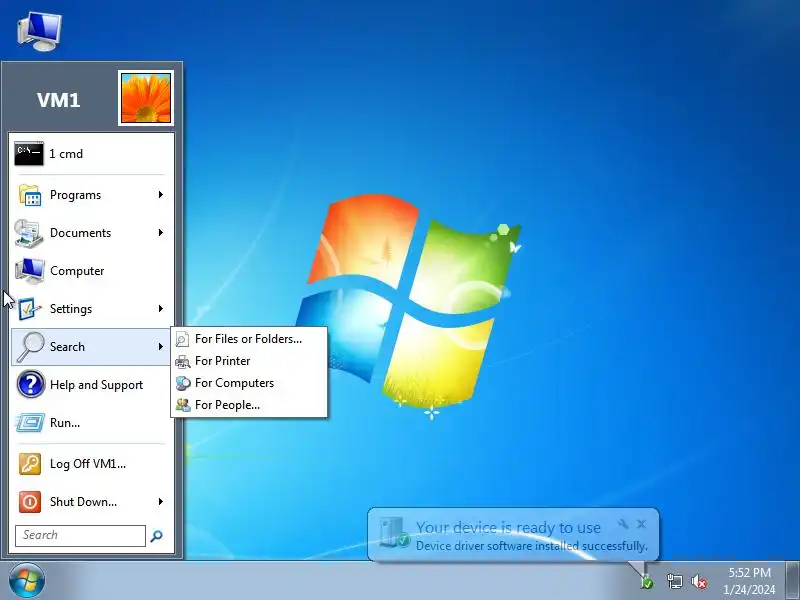Open notification balloon options wrench icon
The width and height of the screenshot is (800, 600).
pos(622,524)
